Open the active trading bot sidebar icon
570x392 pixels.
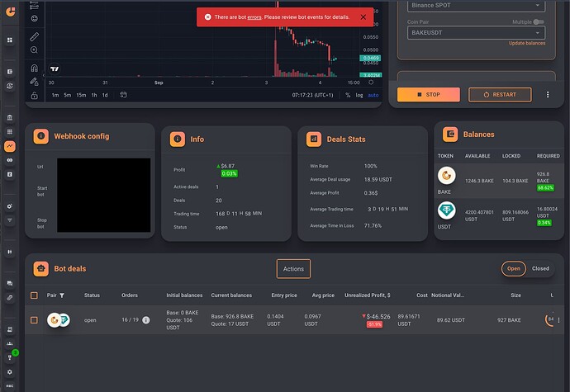click(10, 146)
